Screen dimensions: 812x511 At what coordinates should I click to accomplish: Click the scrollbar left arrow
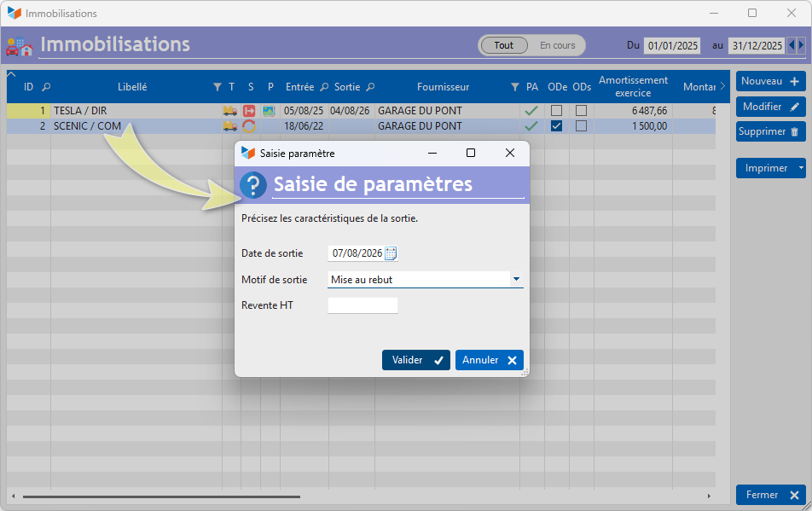[x=14, y=496]
